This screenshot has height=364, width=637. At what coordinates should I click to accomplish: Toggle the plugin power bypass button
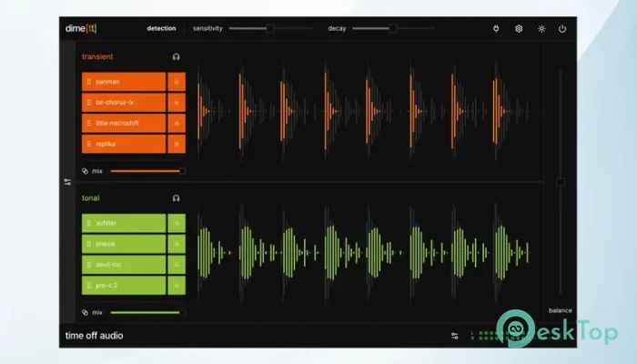click(562, 28)
